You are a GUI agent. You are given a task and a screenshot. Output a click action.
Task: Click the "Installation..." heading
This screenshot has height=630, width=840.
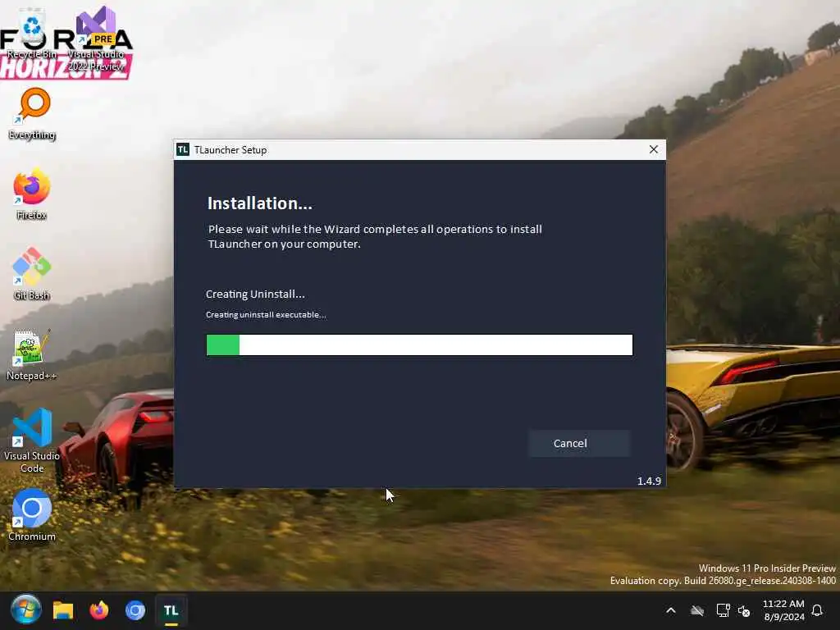[260, 203]
